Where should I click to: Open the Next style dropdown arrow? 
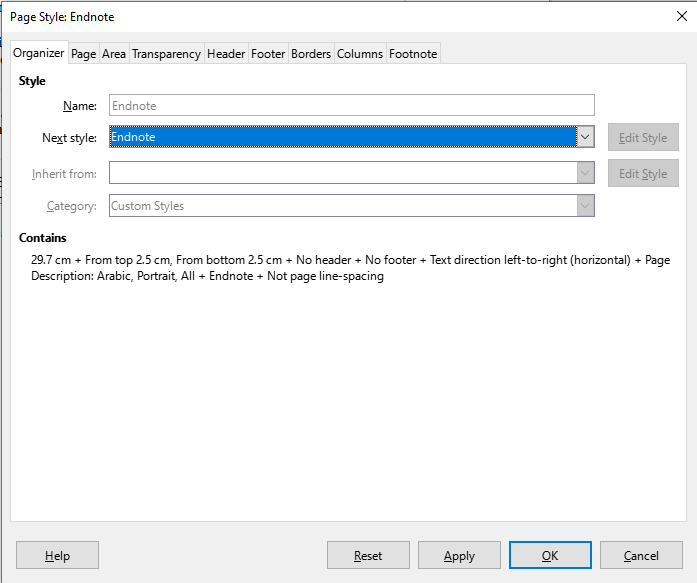coord(585,137)
